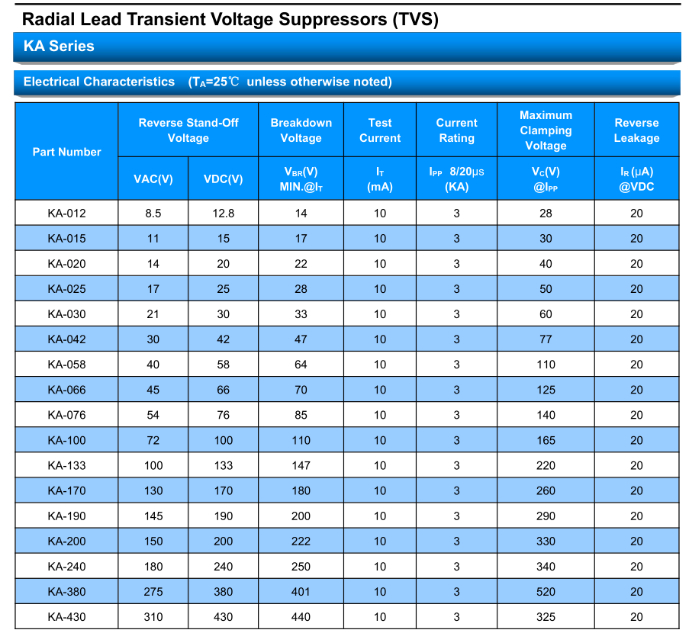
Task: Click the VDC(V) sub-header cell
Action: [x=223, y=179]
